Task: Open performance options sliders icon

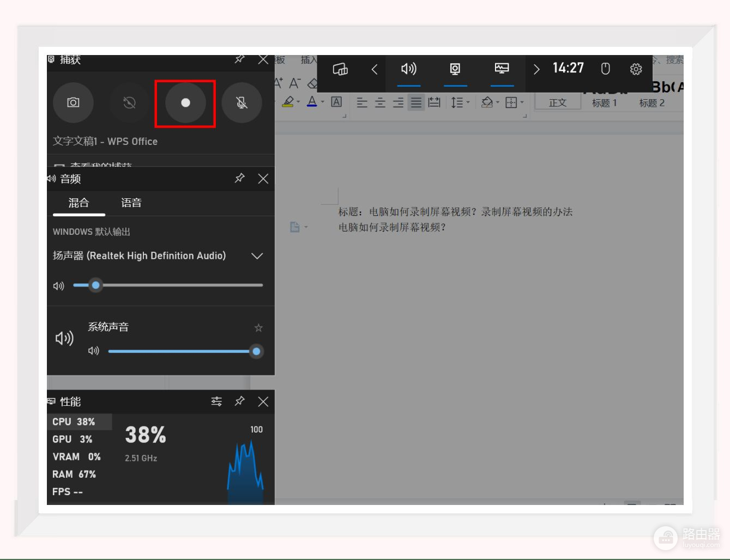Action: click(x=216, y=401)
